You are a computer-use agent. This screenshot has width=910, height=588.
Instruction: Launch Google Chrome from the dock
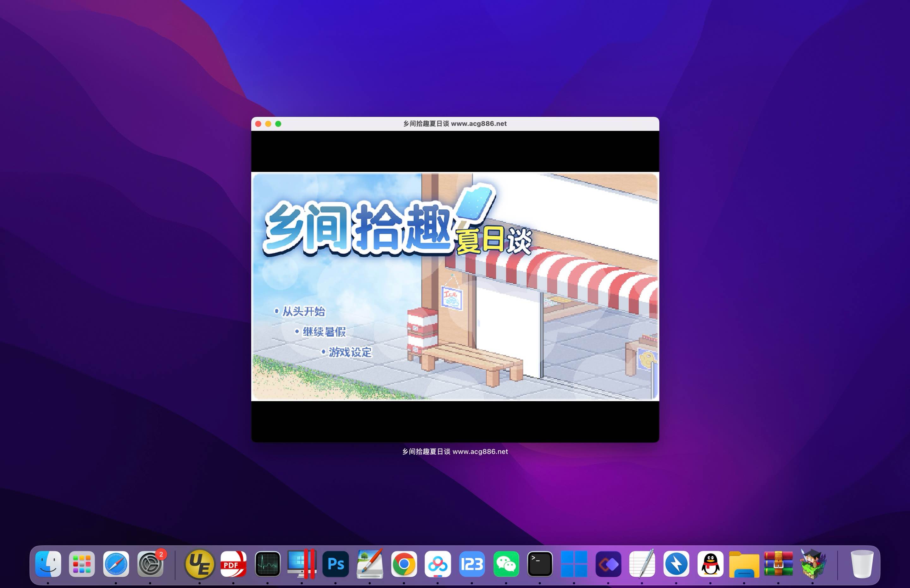(404, 564)
